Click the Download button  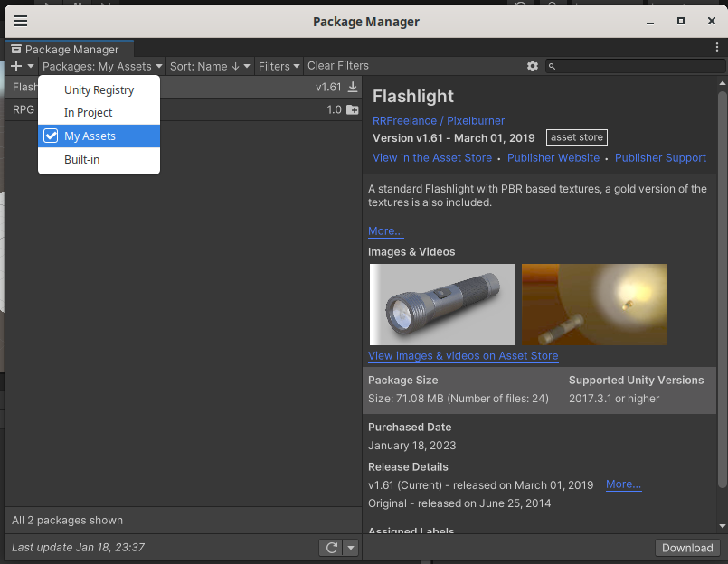click(x=687, y=548)
